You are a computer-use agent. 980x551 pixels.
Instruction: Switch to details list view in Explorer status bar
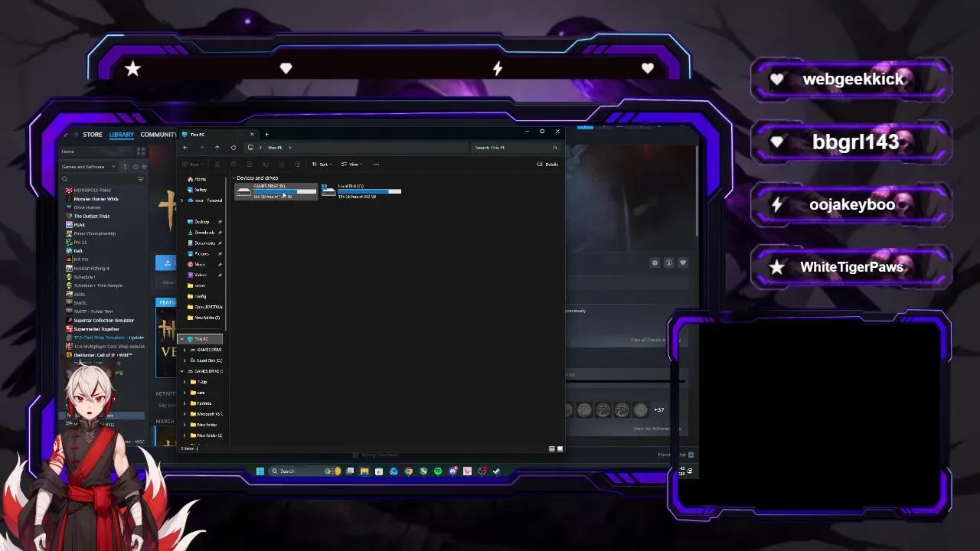coord(552,448)
